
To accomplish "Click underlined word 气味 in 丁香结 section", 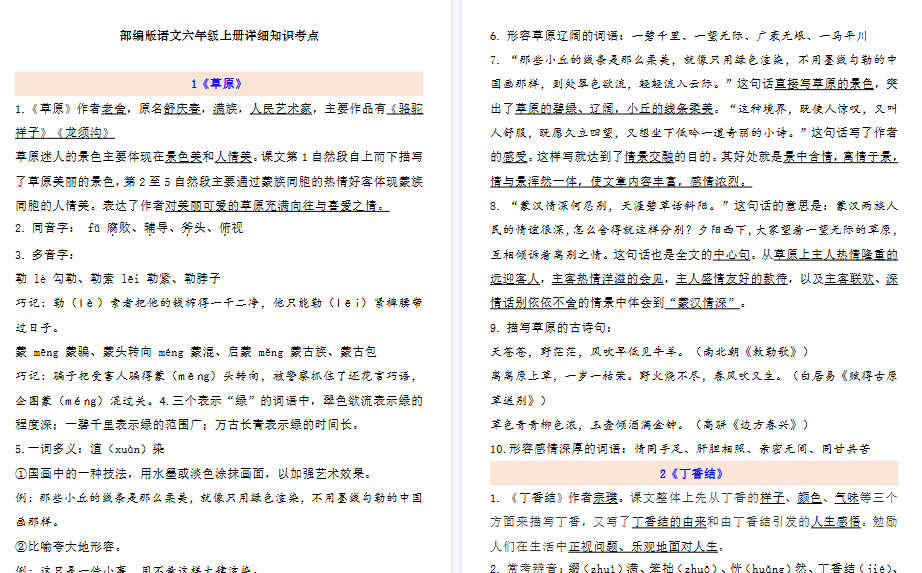I will 846,498.
